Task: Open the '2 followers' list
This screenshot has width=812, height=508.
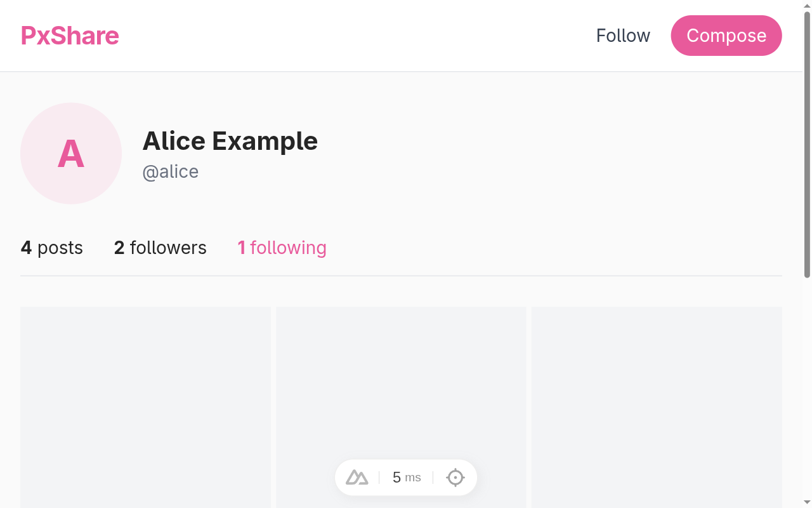Action: pyautogui.click(x=160, y=248)
